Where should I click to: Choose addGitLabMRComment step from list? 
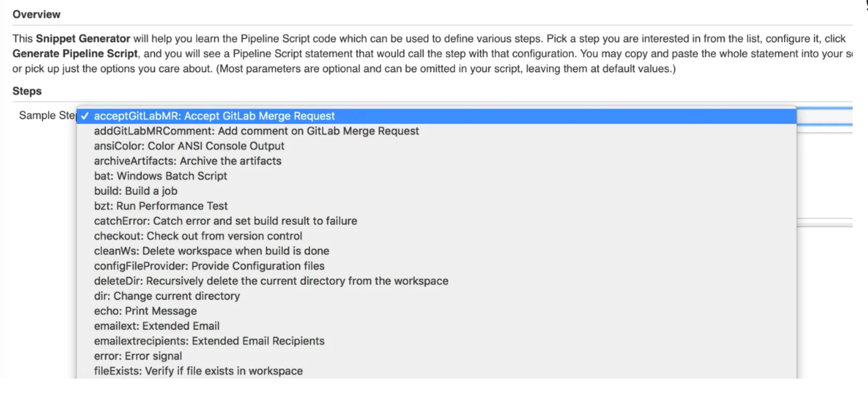point(256,131)
